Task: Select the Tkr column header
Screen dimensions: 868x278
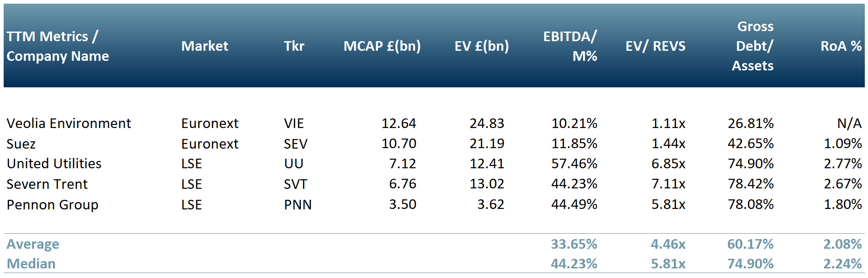Action: [x=294, y=46]
